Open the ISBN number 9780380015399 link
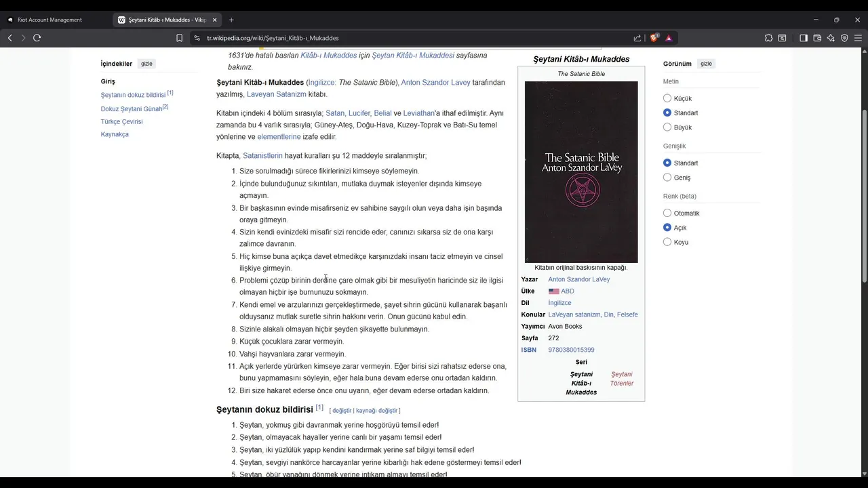This screenshot has height=488, width=868. pos(571,350)
